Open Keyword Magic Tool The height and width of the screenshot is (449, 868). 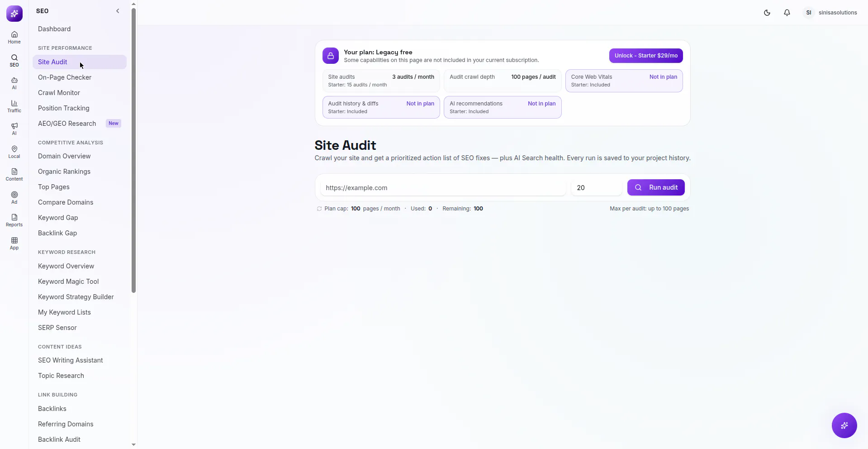80,282
